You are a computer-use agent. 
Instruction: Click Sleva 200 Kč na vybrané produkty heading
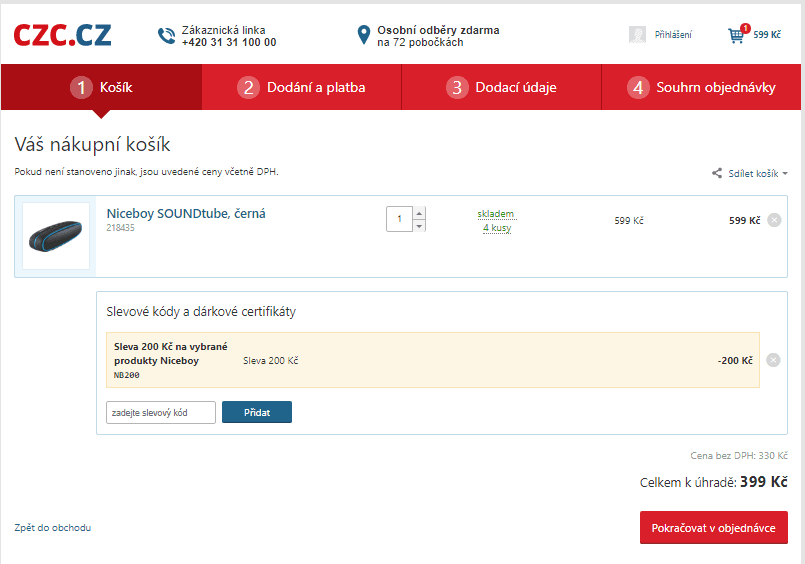click(170, 354)
